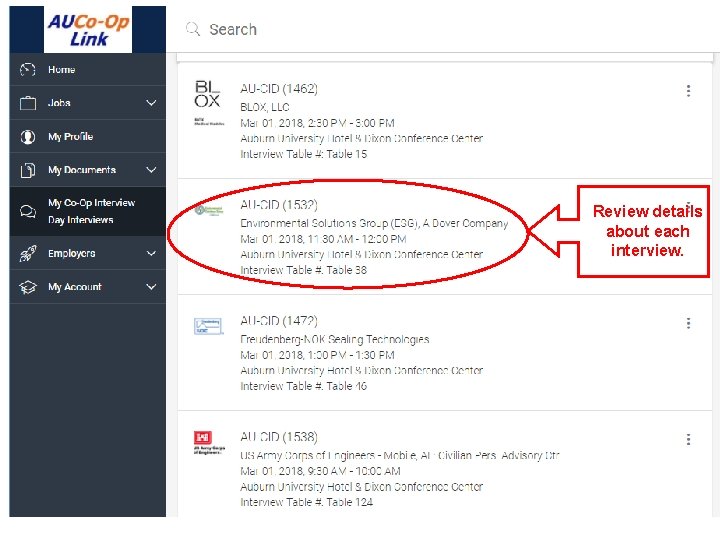This screenshot has height=540, width=720.
Task: Click the Freudenberg-NOK company logo
Action: [x=208, y=326]
